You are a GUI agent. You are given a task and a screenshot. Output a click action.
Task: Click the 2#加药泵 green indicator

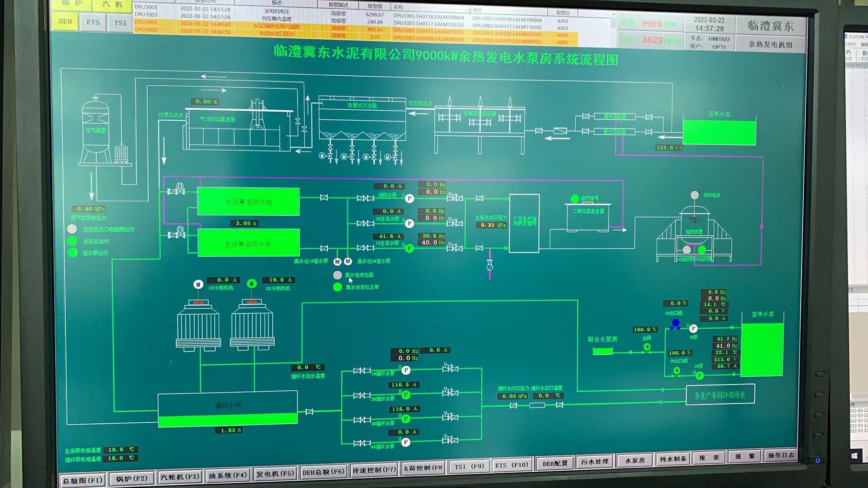702,250
